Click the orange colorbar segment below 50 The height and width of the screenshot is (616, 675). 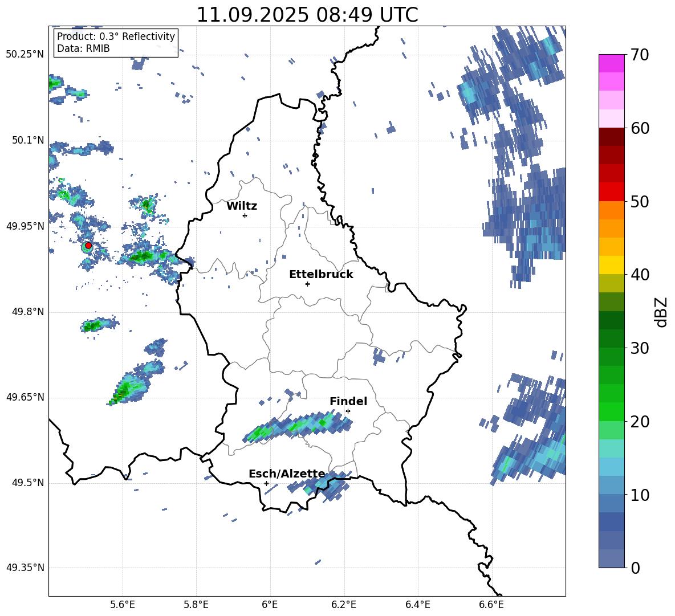pos(612,210)
